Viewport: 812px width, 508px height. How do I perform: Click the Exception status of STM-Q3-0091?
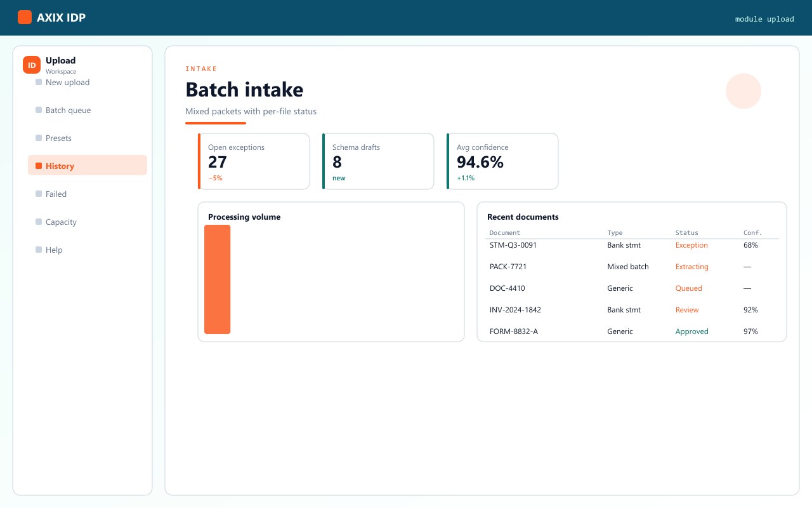pos(691,245)
